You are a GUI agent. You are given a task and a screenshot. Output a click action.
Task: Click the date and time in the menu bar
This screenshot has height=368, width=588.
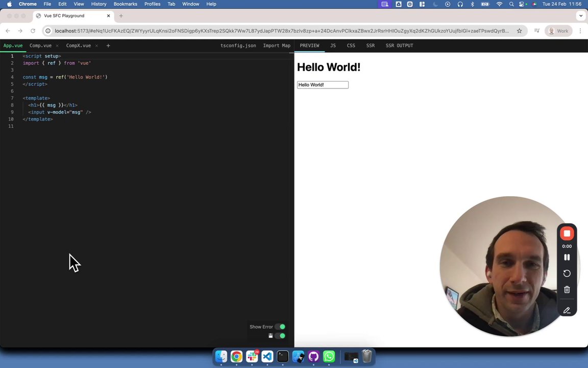pyautogui.click(x=562, y=4)
